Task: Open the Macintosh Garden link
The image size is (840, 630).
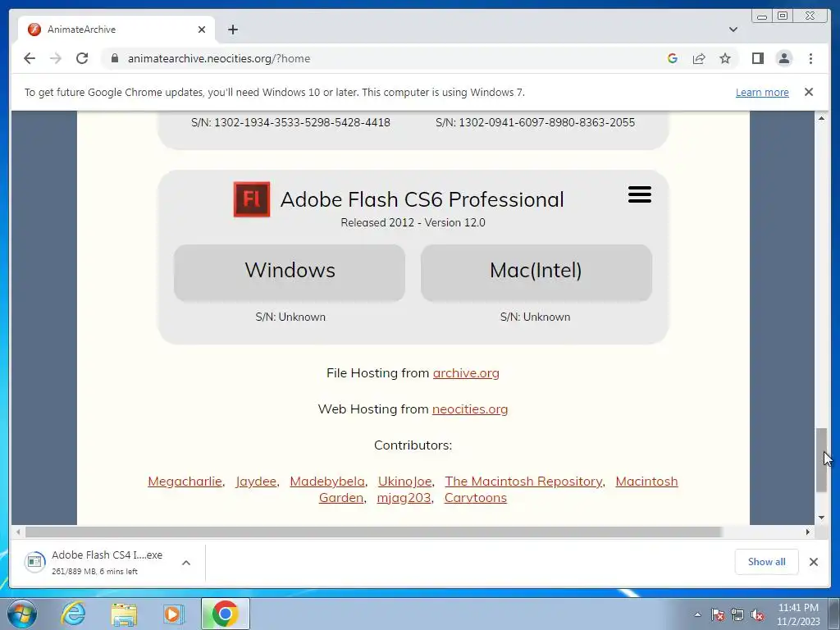Action: [646, 481]
